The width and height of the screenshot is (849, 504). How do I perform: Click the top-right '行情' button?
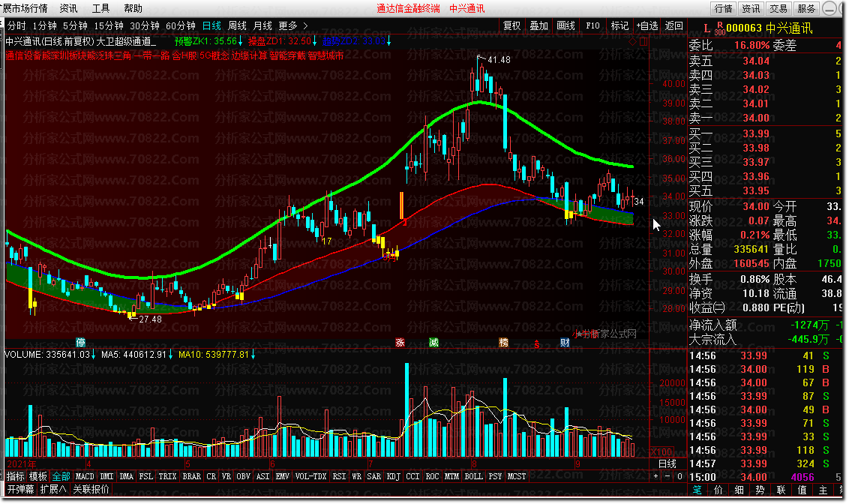coord(724,8)
